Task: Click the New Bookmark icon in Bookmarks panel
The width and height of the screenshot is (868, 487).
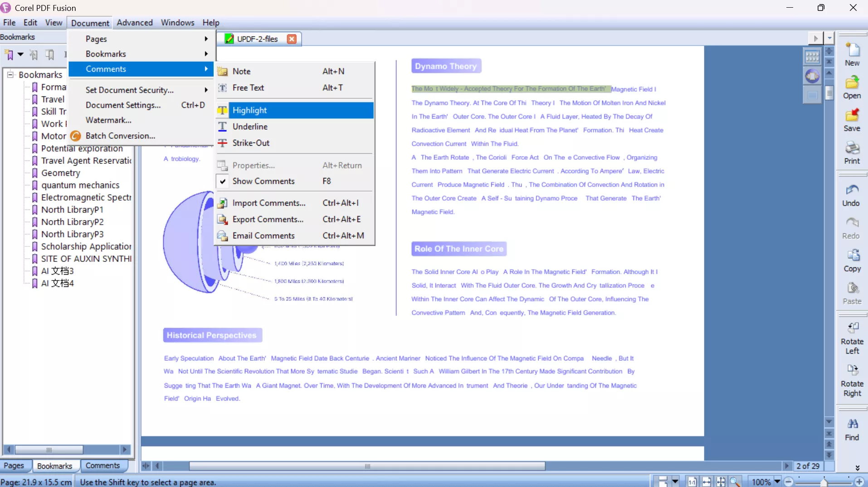Action: coord(9,54)
